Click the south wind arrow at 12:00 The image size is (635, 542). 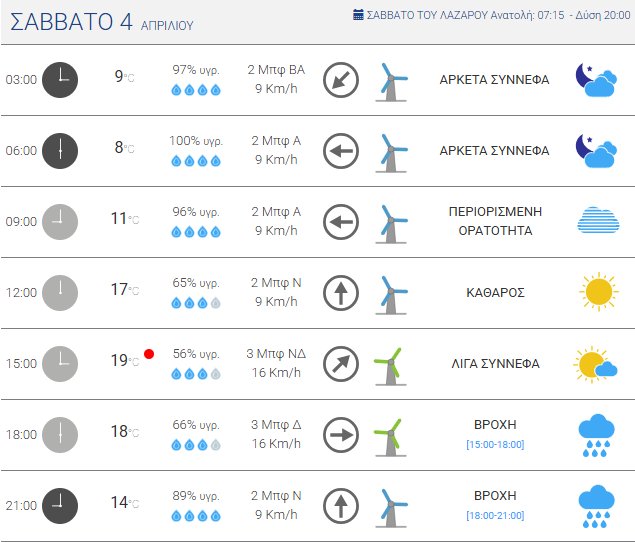341,293
